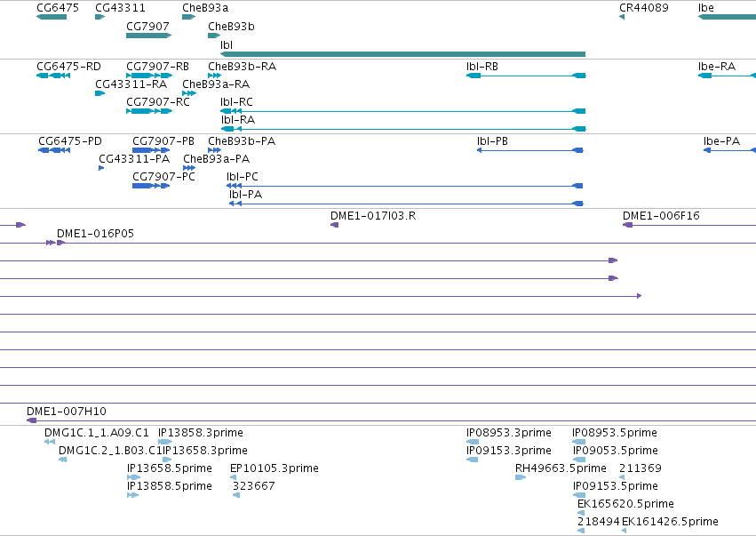Select EST RH49663.5prime
Image resolution: width=756 pixels, height=536 pixels.
tap(521, 477)
